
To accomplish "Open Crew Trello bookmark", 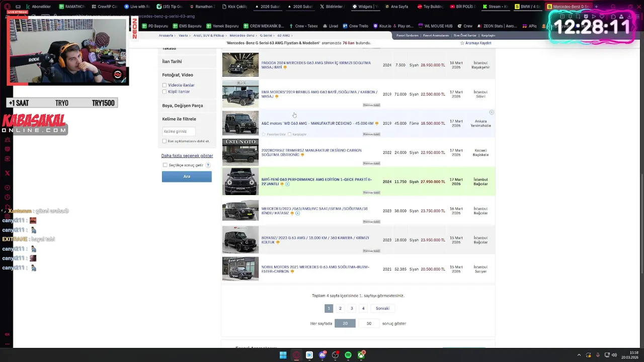I will coord(356,26).
